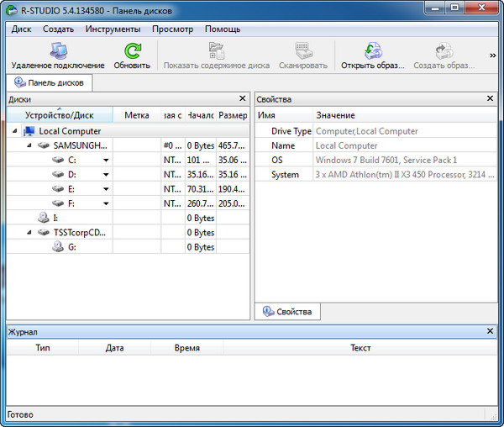The image size is (504, 427).
Task: Close the Диски panel
Action: (243, 98)
